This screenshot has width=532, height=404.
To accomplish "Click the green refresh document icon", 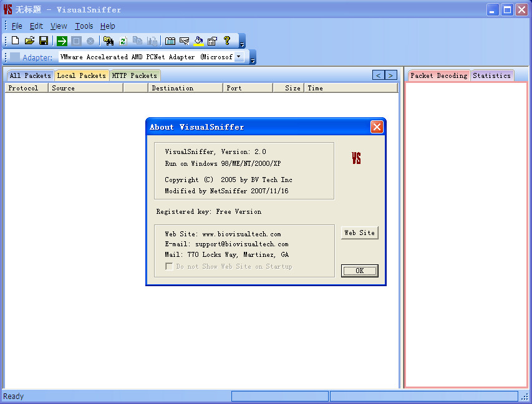I will [123, 41].
